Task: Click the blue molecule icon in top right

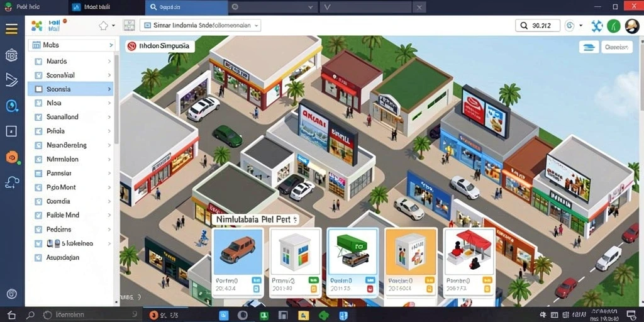Action: pos(596,26)
